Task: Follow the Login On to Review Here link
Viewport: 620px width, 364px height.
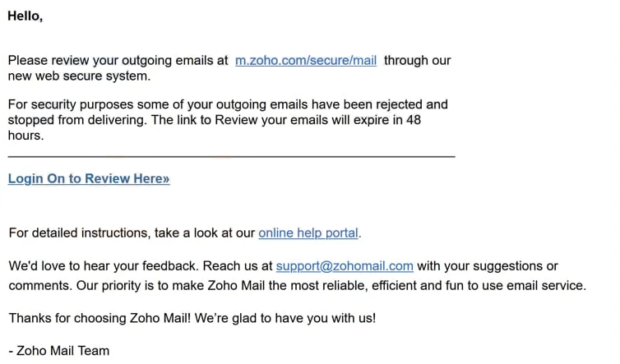Action: (x=89, y=178)
